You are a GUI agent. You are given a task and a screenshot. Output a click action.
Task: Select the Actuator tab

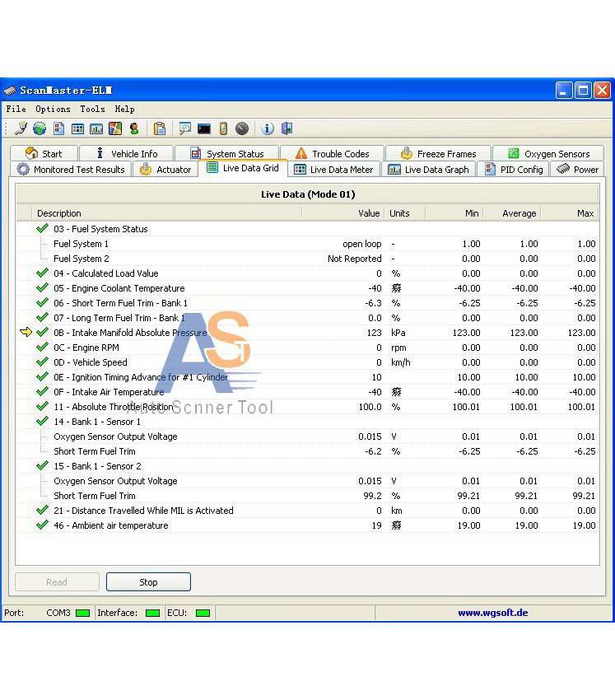[165, 170]
